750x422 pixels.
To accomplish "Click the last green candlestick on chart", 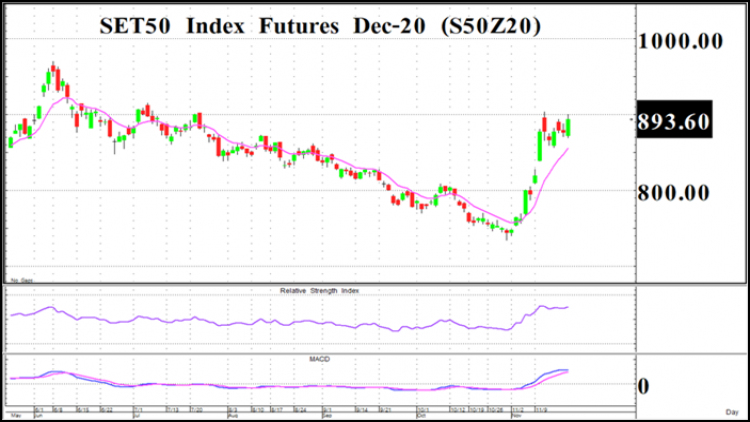I will [x=568, y=127].
